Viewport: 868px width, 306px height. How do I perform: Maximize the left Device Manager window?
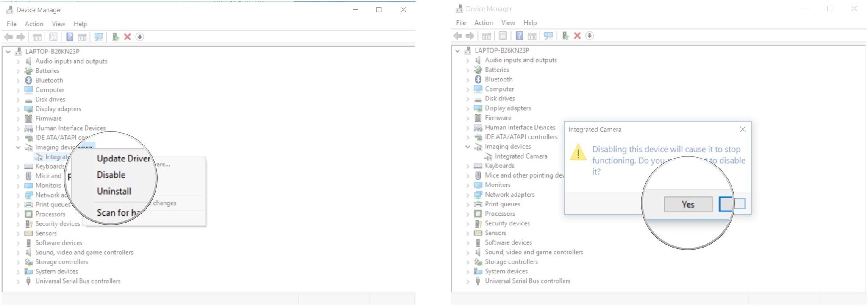tap(379, 10)
